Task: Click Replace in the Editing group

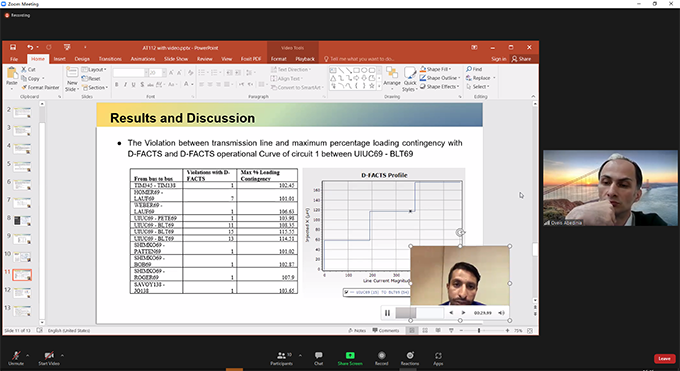Action: click(x=481, y=78)
